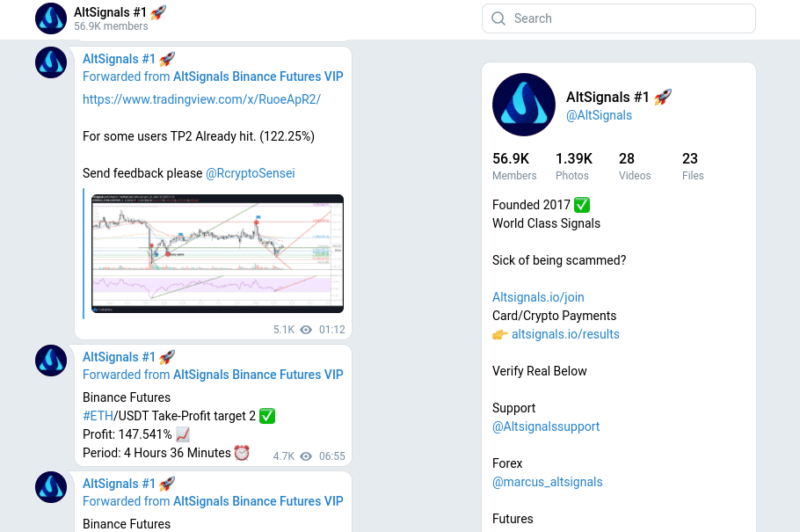Click the AltSignals channel avatar in header
The width and height of the screenshot is (800, 532).
click(51, 18)
